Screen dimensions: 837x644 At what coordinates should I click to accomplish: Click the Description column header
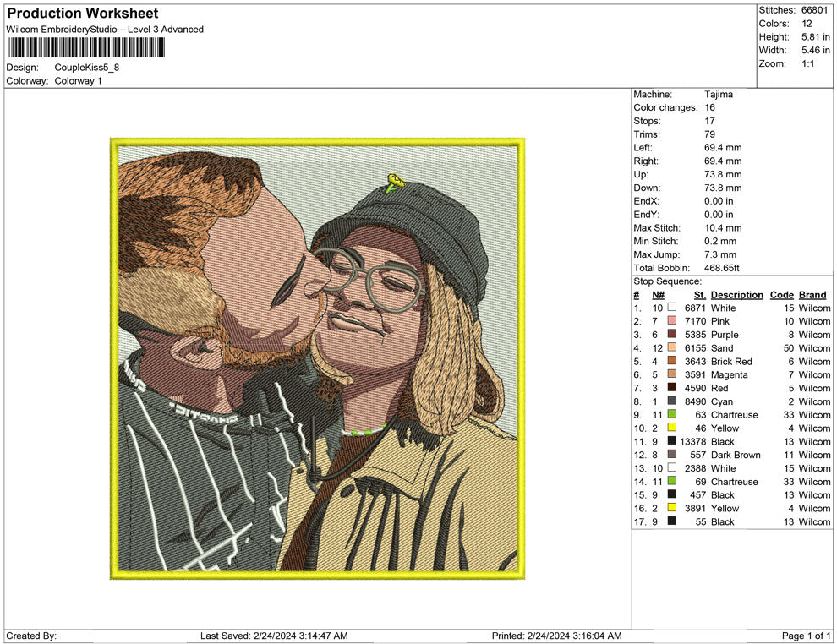(x=736, y=295)
